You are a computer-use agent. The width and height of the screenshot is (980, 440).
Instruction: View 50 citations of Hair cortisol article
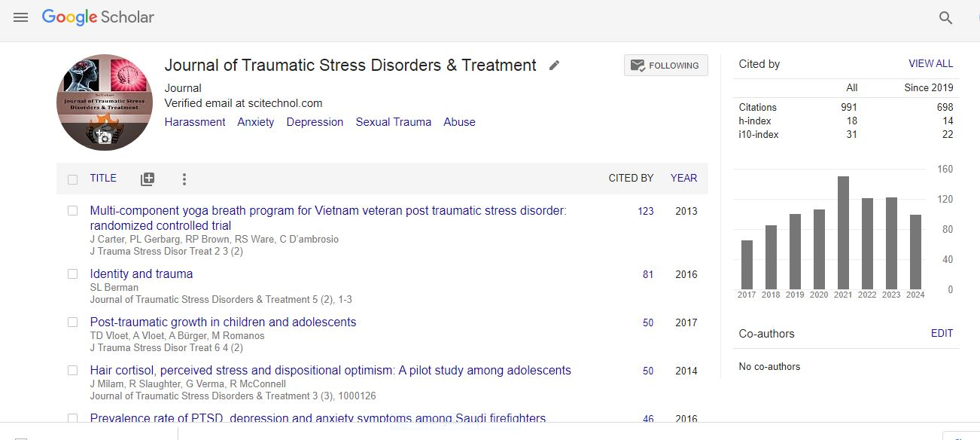pos(648,371)
